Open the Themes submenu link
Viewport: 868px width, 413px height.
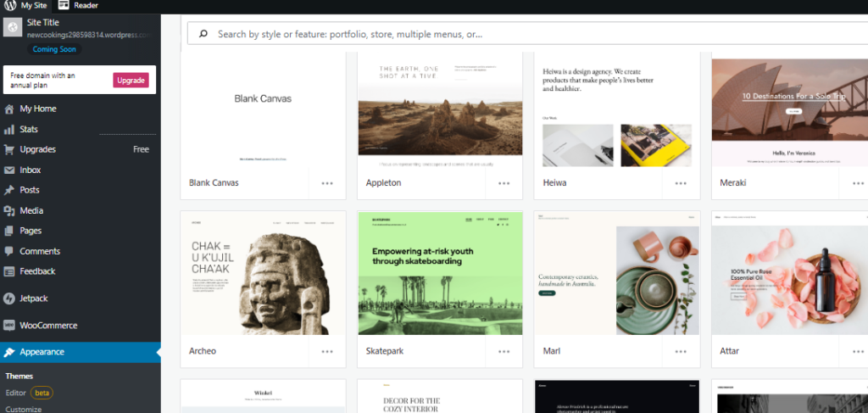[19, 376]
